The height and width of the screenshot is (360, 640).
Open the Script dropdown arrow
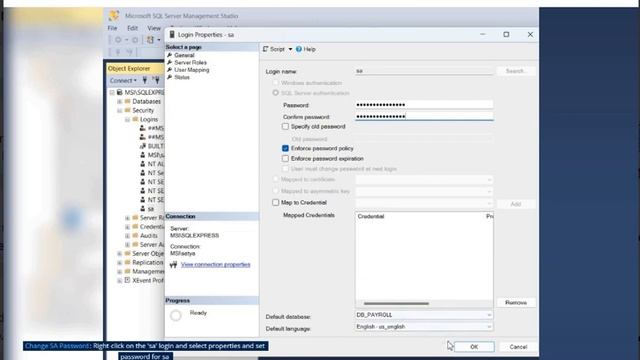pyautogui.click(x=290, y=49)
